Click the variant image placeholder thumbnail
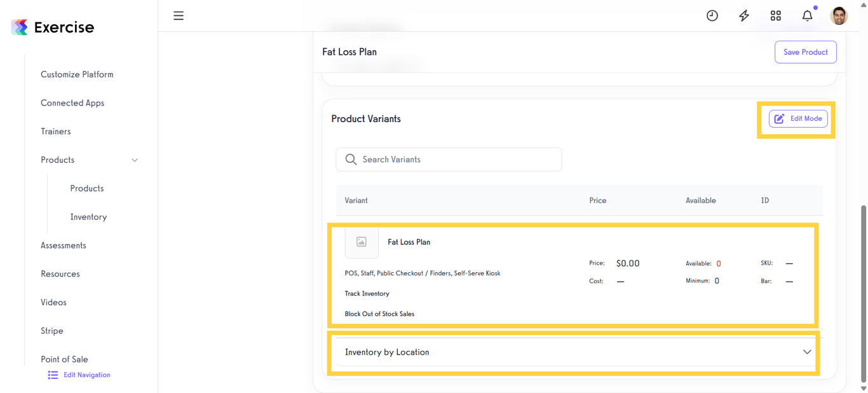 click(362, 242)
